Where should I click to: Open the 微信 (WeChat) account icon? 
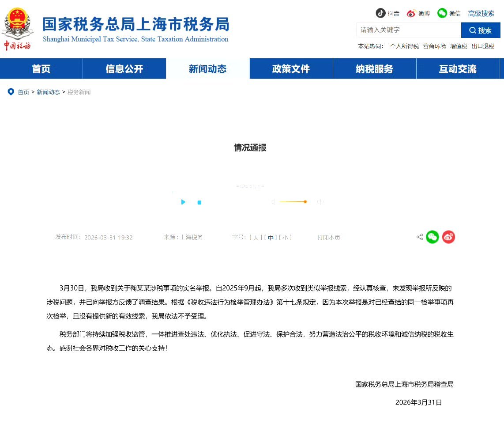442,13
